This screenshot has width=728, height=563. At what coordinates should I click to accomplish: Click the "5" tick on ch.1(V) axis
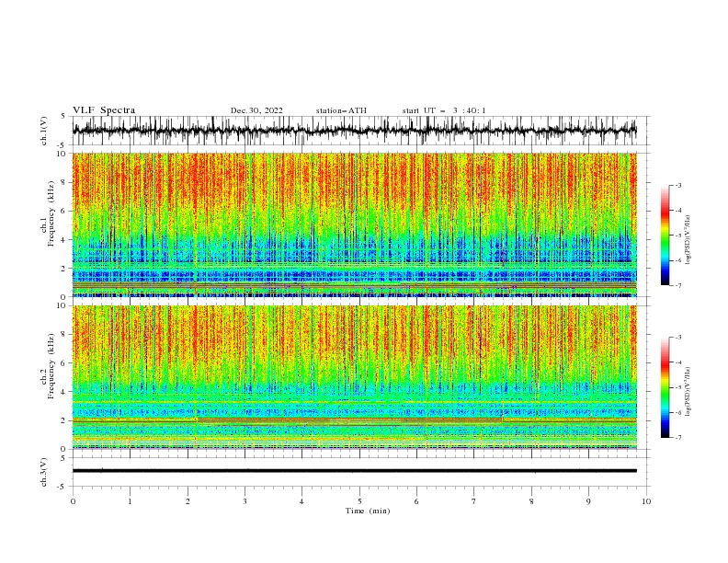pos(63,116)
